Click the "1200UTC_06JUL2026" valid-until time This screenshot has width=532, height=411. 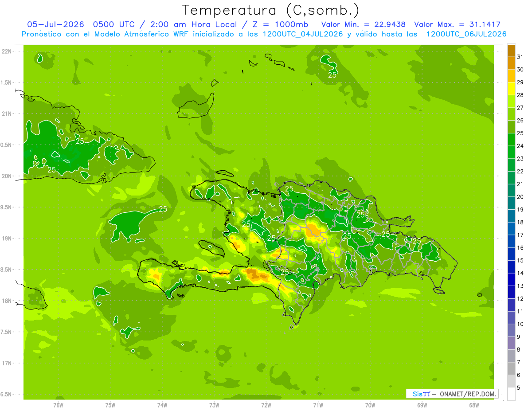click(466, 34)
